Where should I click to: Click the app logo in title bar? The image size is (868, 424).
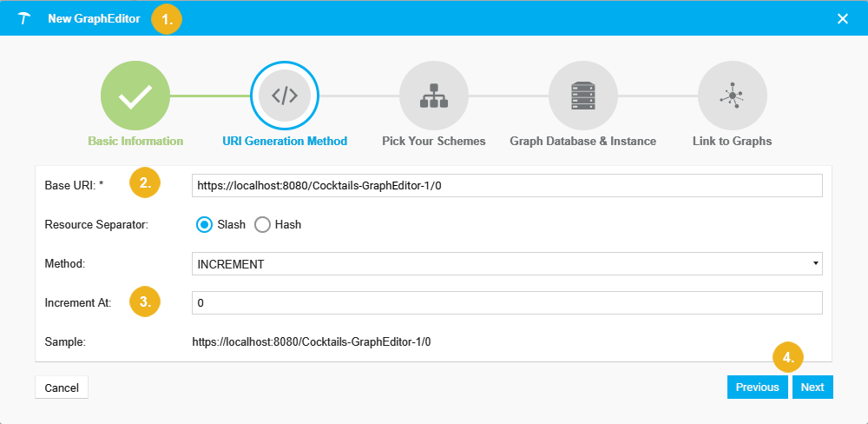(24, 18)
